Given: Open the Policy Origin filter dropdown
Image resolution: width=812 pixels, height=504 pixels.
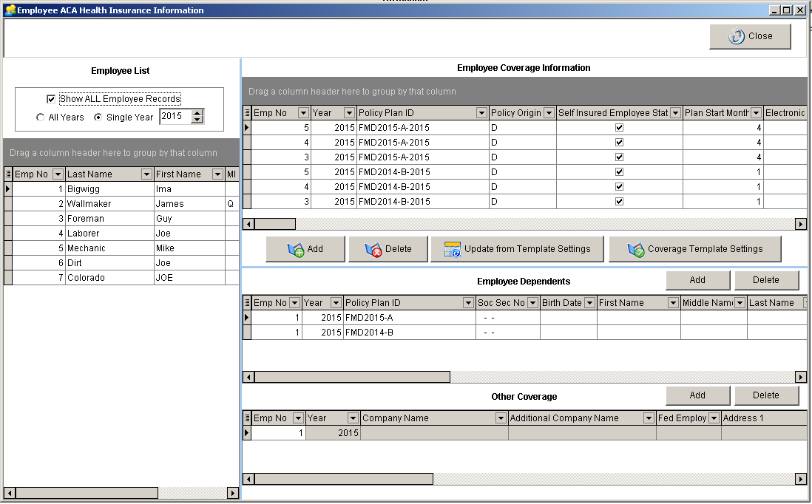Looking at the screenshot, I should pos(549,113).
